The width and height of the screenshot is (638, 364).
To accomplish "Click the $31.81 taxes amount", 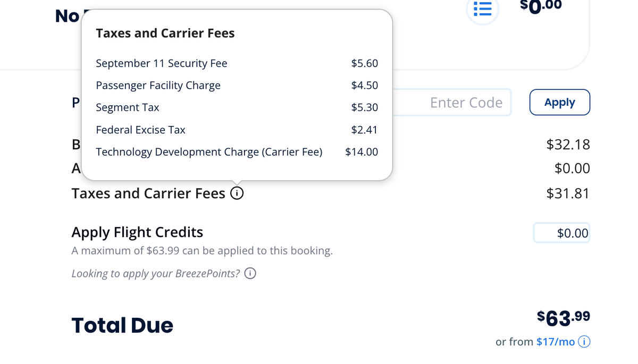I will click(x=568, y=193).
